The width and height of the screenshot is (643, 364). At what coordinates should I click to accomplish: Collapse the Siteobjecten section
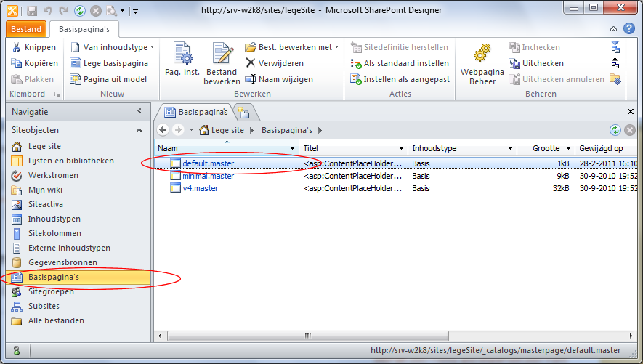click(139, 130)
